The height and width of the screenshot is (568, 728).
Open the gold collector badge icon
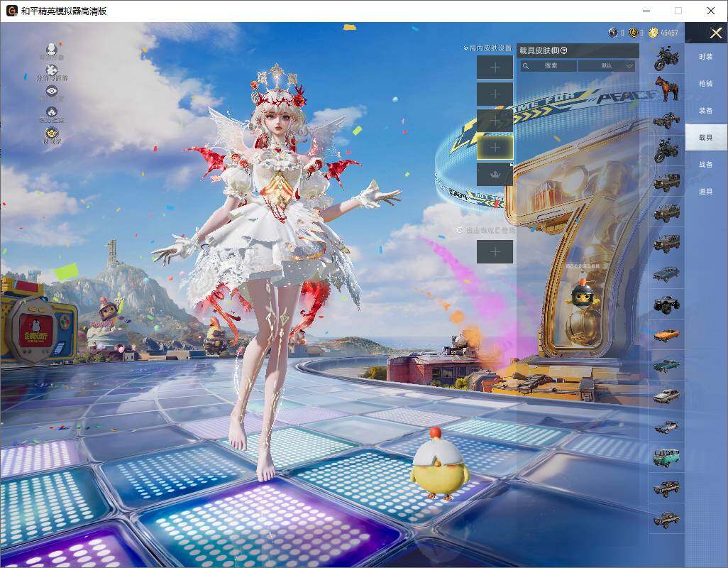[52, 133]
